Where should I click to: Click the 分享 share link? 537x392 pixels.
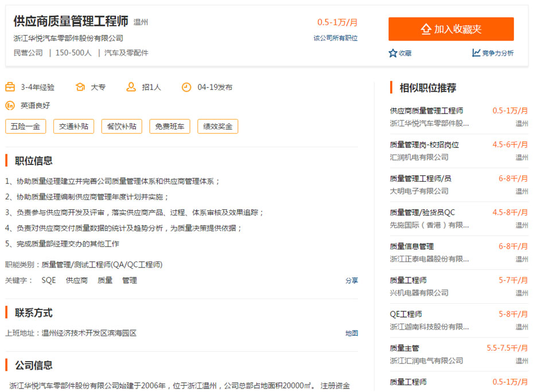351,281
